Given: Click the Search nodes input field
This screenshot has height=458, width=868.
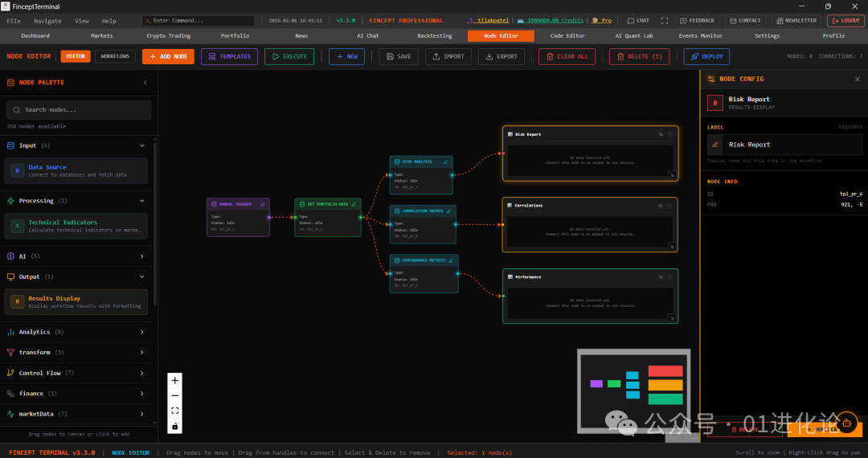Looking at the screenshot, I should click(x=79, y=110).
